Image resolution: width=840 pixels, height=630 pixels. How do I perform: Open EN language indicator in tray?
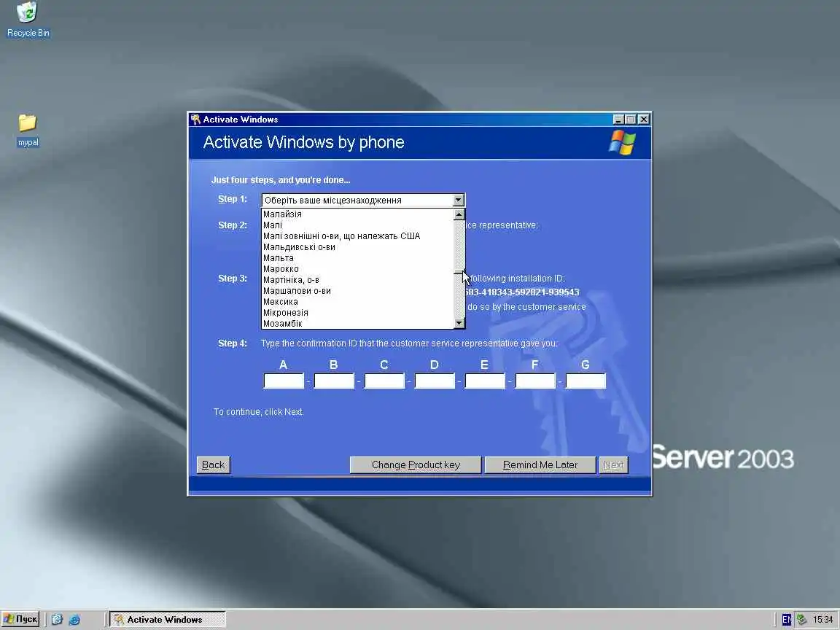point(786,620)
